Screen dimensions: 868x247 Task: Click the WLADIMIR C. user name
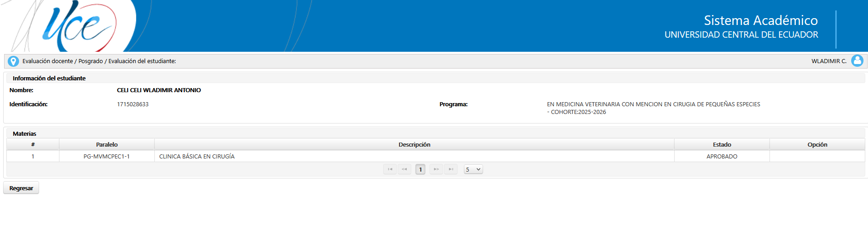(x=829, y=61)
